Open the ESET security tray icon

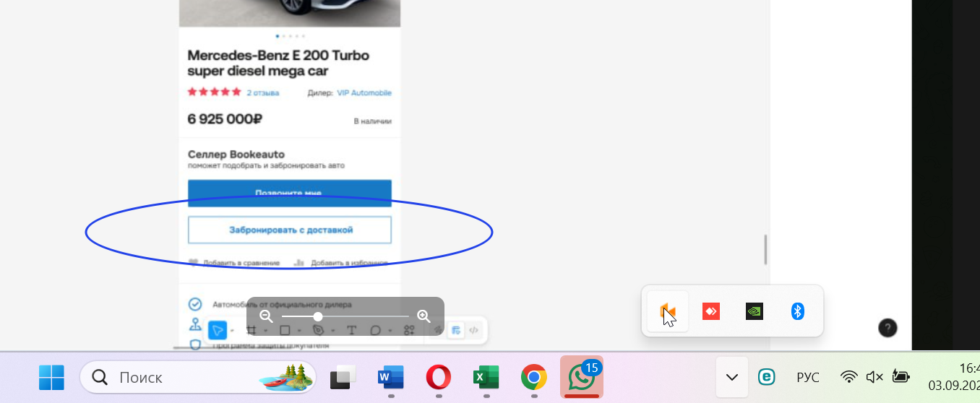coord(767,377)
